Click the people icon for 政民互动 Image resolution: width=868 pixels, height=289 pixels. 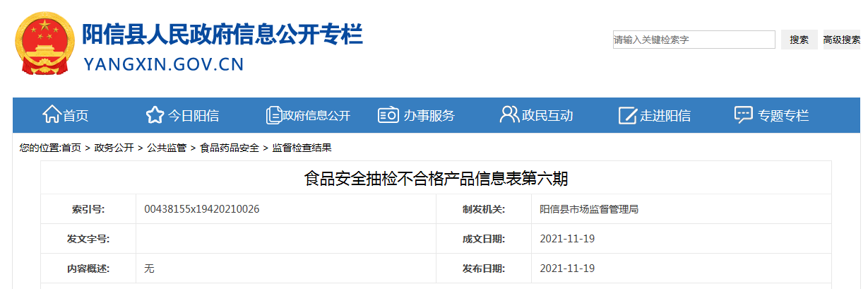point(509,114)
